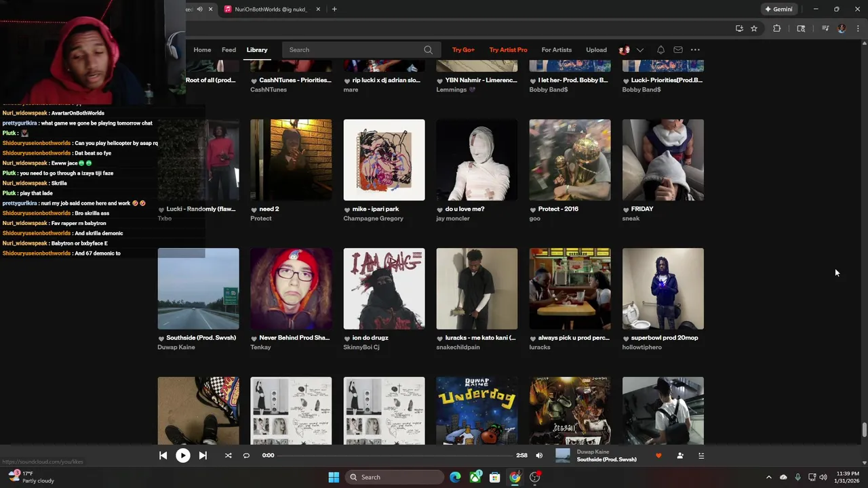Toggle like heart on 'ion do drugz'
Viewport: 868px width, 488px height.
tap(347, 338)
